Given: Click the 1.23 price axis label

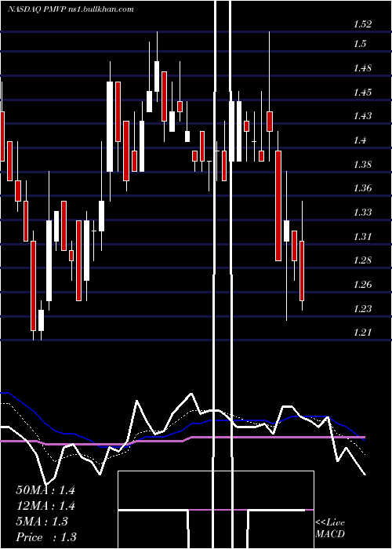Looking at the screenshot, I should (362, 309).
